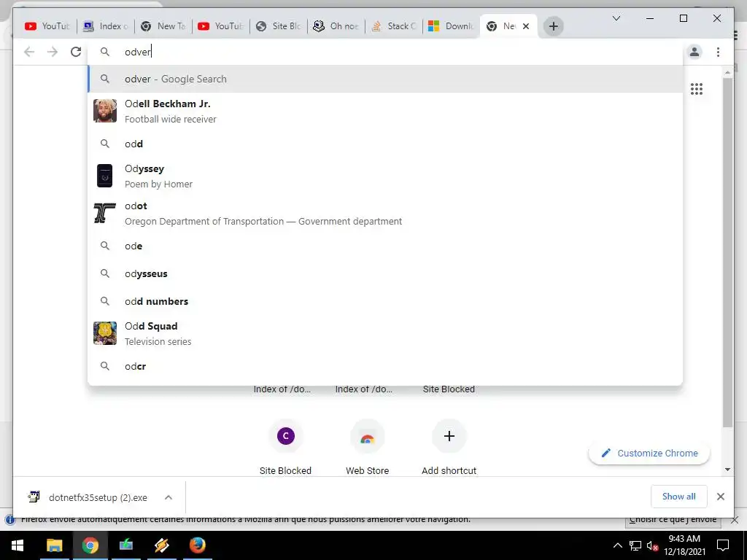
Task: Open the Google apps grid
Action: click(x=697, y=88)
